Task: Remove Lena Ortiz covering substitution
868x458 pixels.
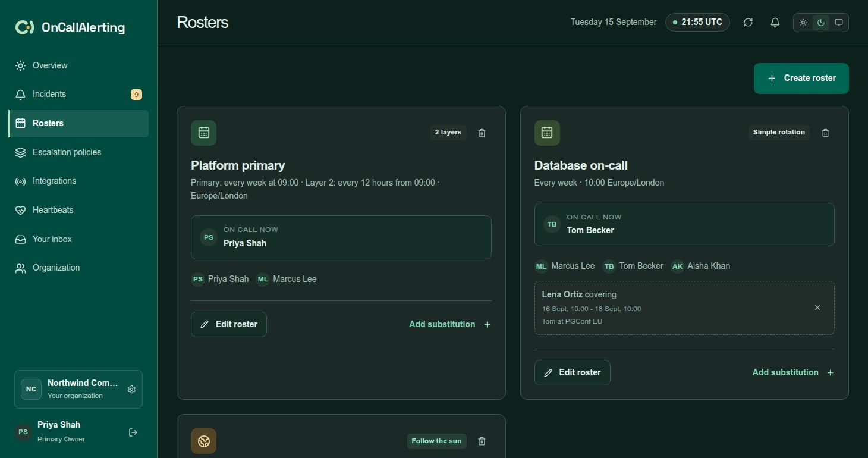Action: click(817, 308)
